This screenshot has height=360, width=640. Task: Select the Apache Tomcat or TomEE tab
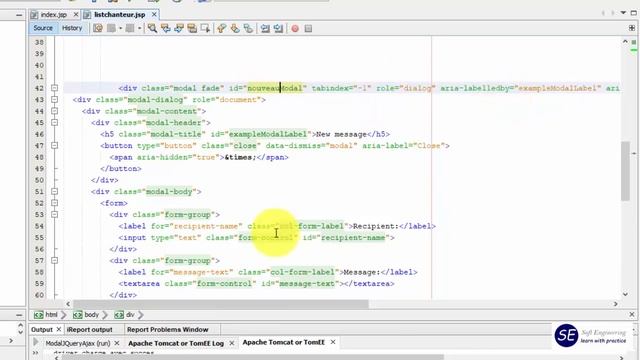point(284,342)
